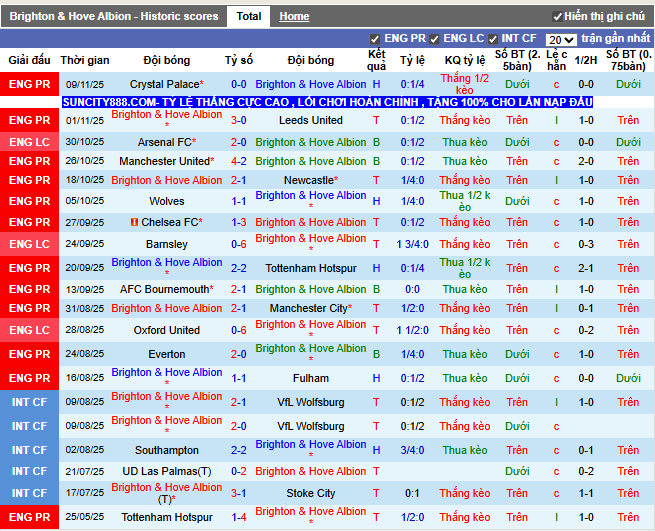Click the 0-6 score for Barnsley match

pyautogui.click(x=239, y=244)
